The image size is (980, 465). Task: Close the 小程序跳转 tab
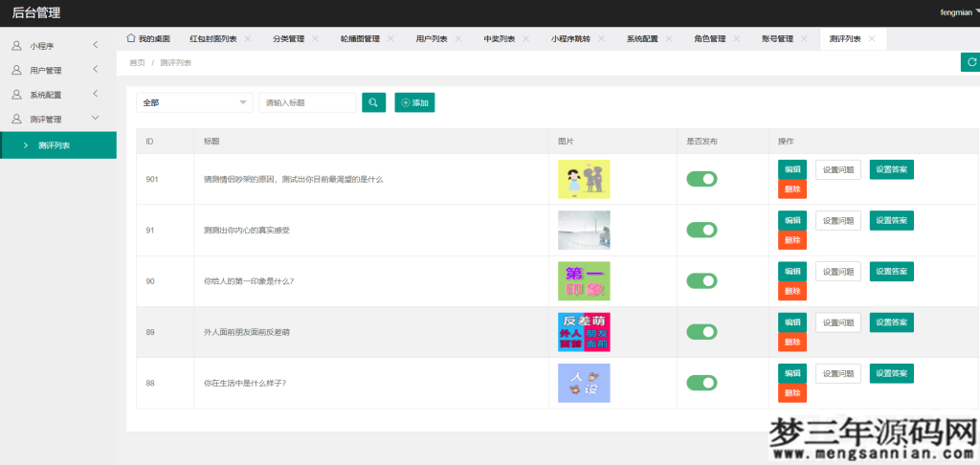coord(601,38)
